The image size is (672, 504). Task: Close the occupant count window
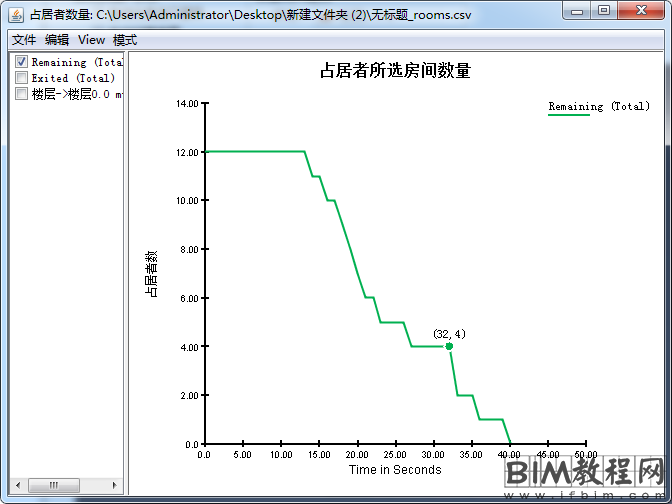tap(641, 10)
